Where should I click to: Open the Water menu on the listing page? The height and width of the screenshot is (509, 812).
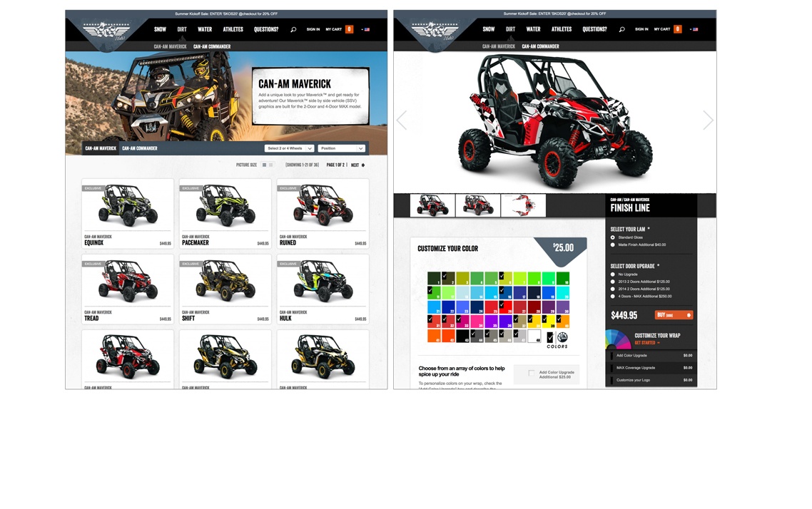[x=205, y=29]
